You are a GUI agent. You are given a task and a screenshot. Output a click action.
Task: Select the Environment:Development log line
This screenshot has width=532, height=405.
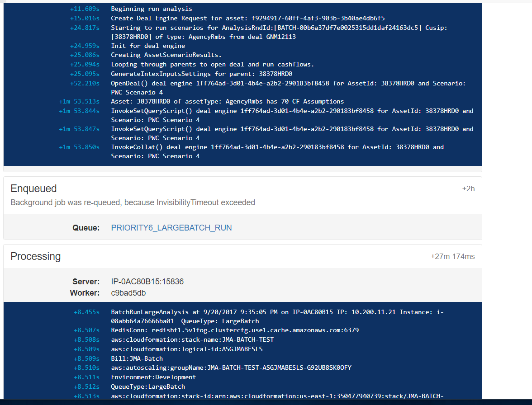tap(153, 377)
